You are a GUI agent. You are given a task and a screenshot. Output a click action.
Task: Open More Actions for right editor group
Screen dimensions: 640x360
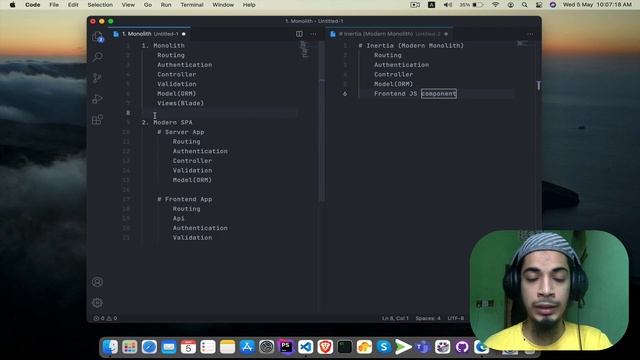pyautogui.click(x=530, y=34)
